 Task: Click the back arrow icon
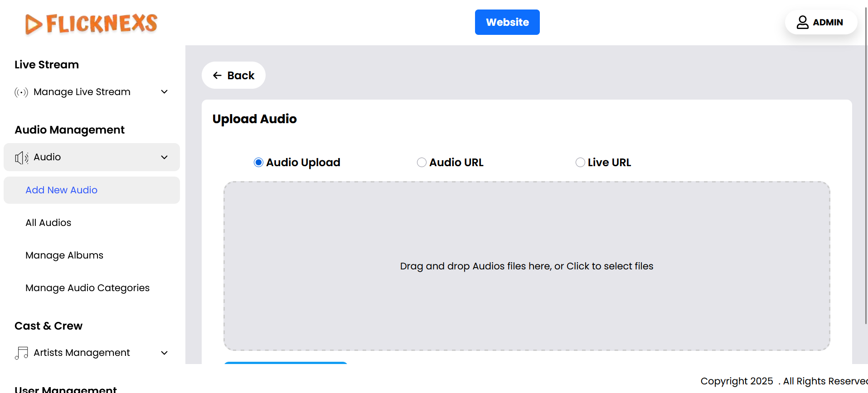[218, 76]
